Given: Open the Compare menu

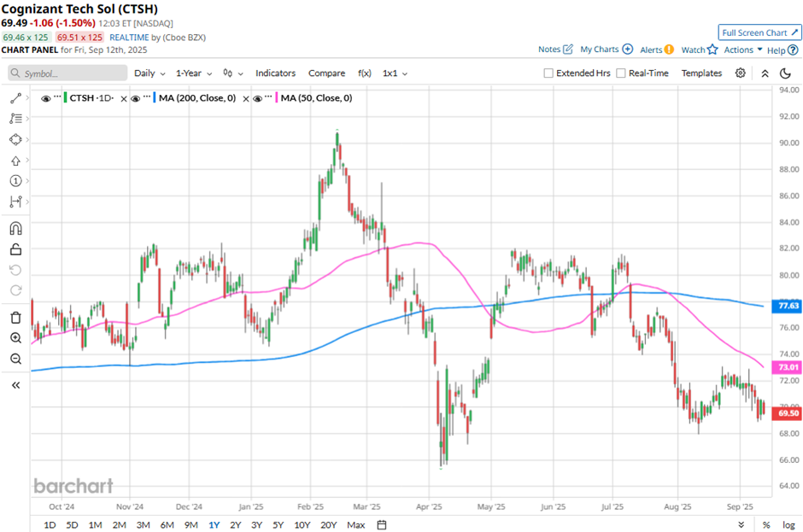Looking at the screenshot, I should click(x=326, y=73).
